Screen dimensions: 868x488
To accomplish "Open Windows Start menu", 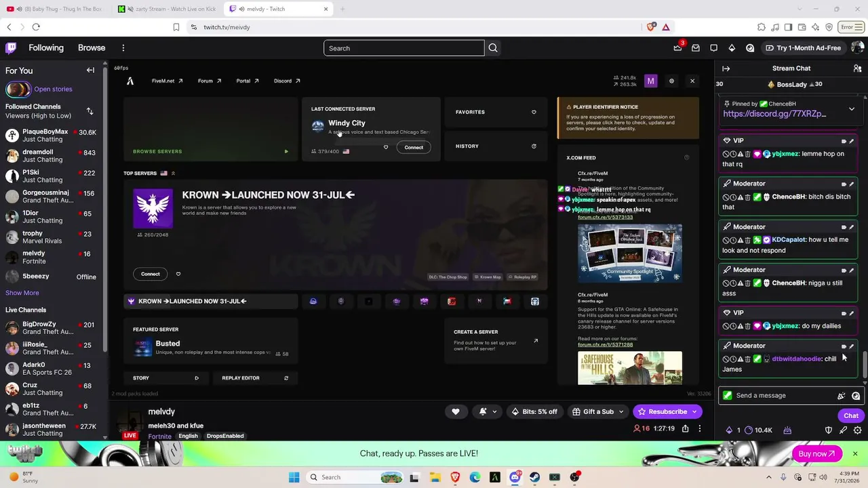I will point(294,477).
